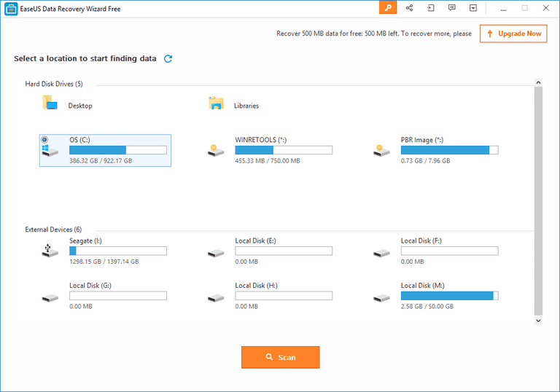
Task: Select the Local Disk (E:) drive icon
Action: click(x=216, y=253)
